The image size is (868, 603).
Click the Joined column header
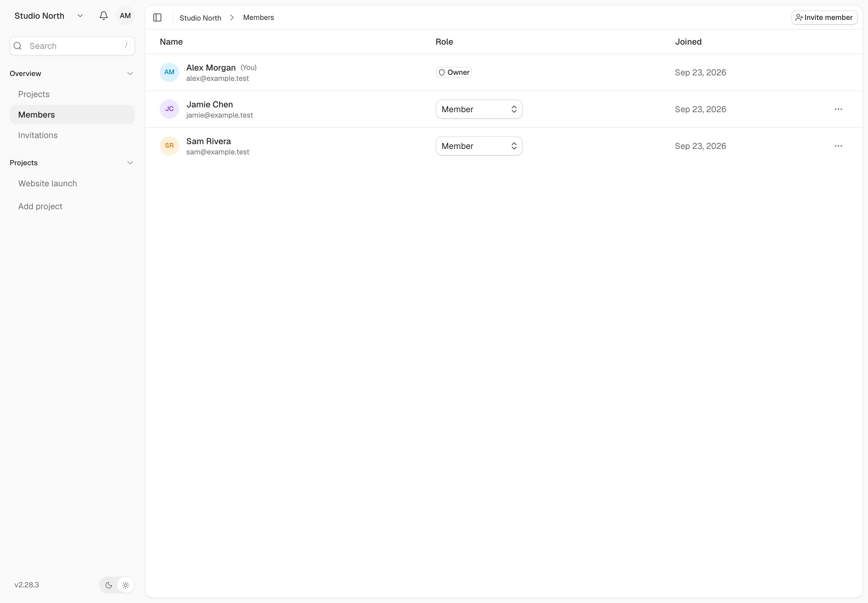pos(688,42)
